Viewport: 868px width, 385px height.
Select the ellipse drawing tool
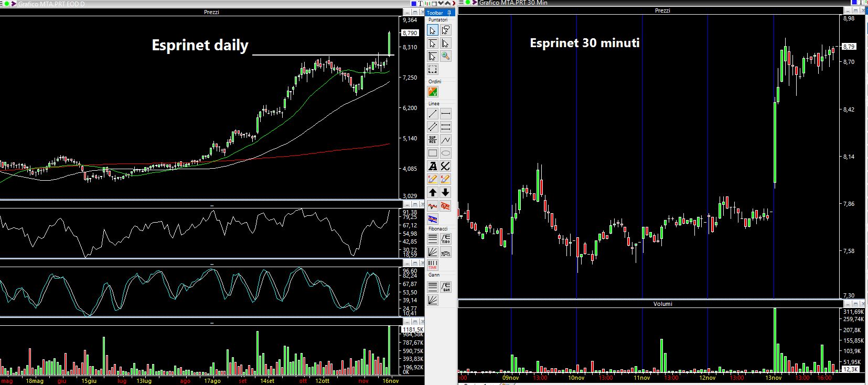coord(445,153)
